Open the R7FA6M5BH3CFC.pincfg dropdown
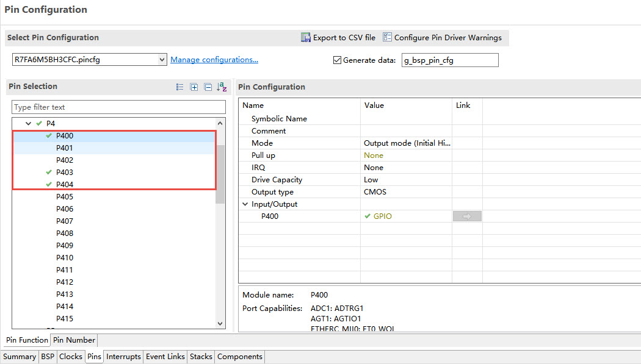The width and height of the screenshot is (641, 364). [x=162, y=60]
